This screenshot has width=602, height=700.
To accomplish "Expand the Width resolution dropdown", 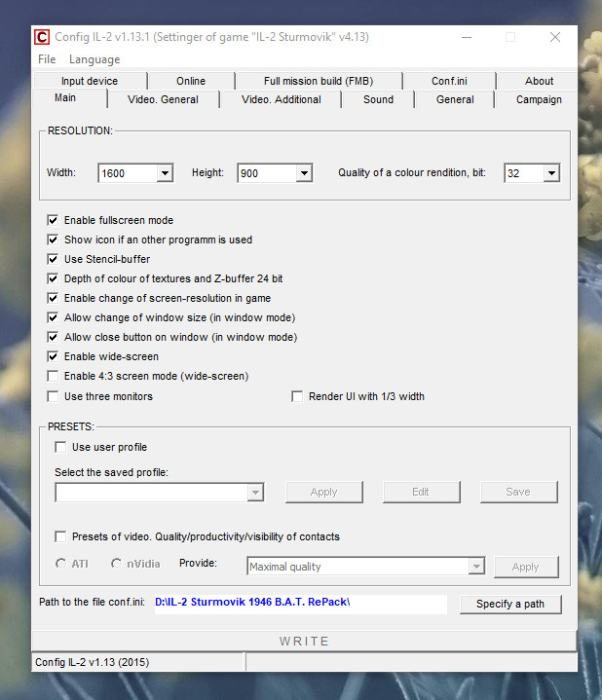I will [165, 173].
